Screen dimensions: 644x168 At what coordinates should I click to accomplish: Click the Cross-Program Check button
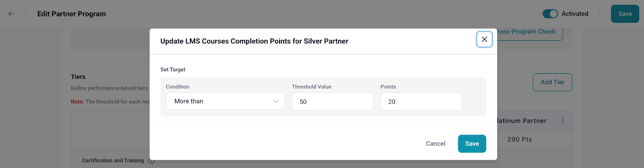(527, 32)
